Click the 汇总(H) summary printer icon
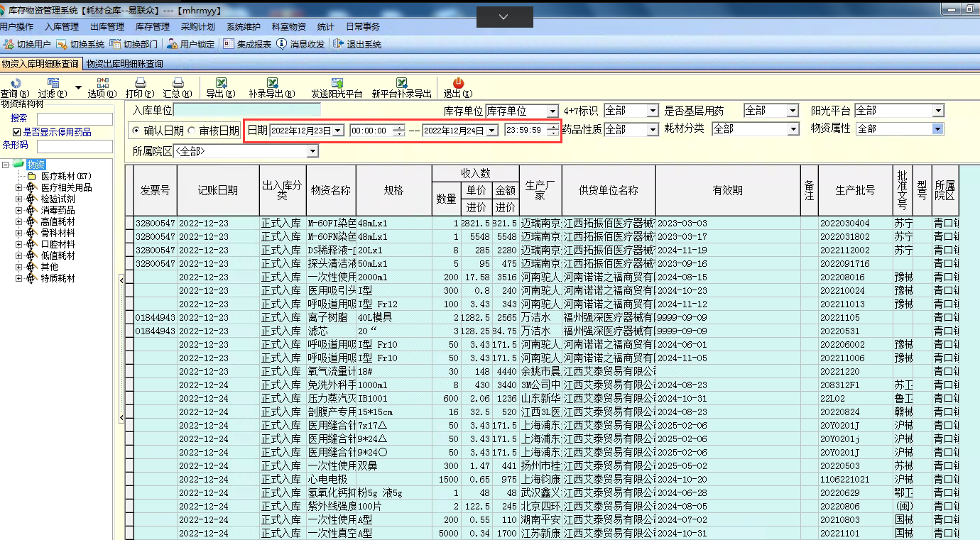 pos(178,83)
